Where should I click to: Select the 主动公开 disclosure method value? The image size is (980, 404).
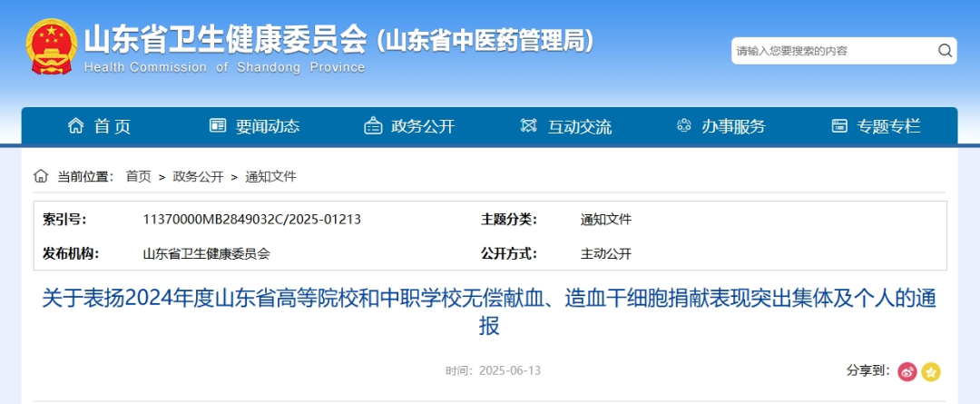605,253
